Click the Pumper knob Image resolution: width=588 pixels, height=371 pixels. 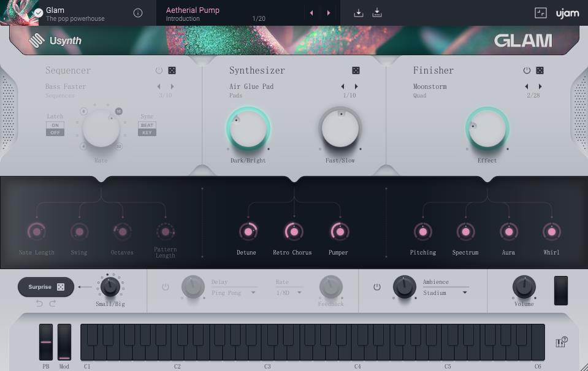(x=340, y=231)
